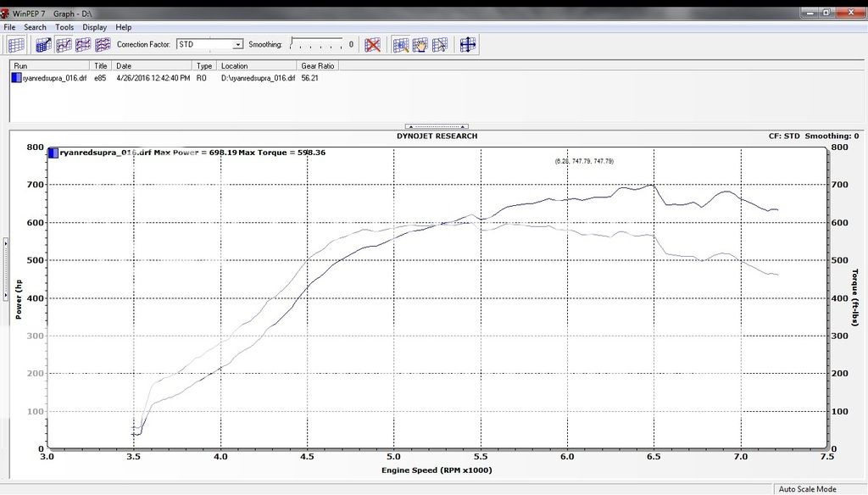Screen dimensions: 868x495
Task: Open the run data grid view
Action: tap(14, 44)
